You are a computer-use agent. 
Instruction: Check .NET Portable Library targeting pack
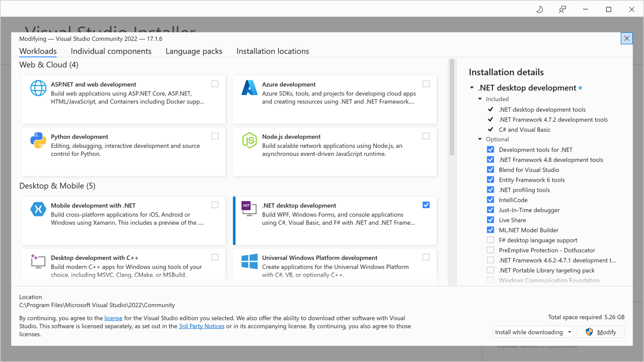click(491, 270)
